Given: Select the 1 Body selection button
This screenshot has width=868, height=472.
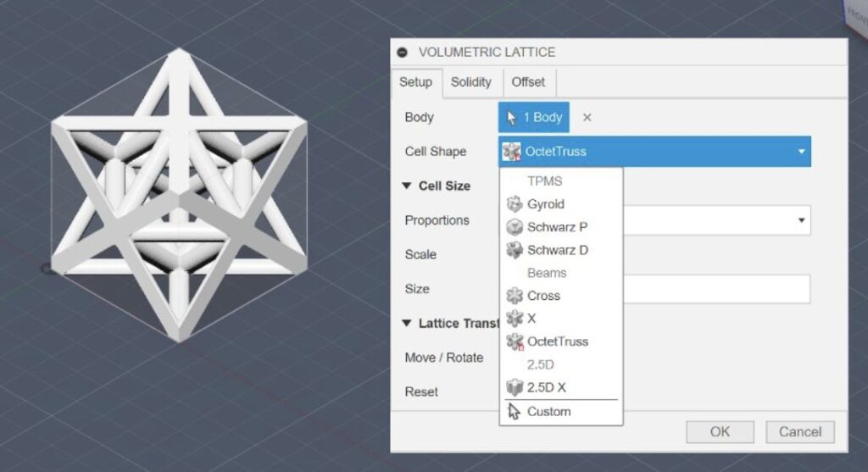Looking at the screenshot, I should [534, 117].
